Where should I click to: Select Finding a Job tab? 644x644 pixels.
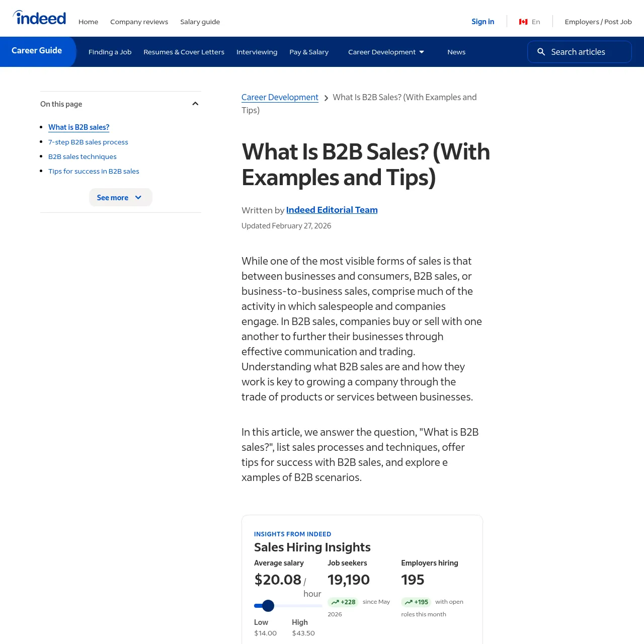[110, 52]
